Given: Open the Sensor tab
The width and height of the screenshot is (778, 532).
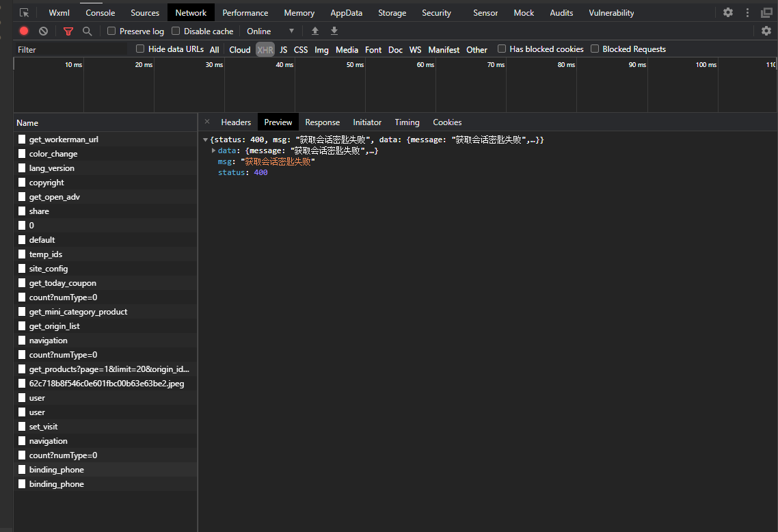Looking at the screenshot, I should 485,13.
